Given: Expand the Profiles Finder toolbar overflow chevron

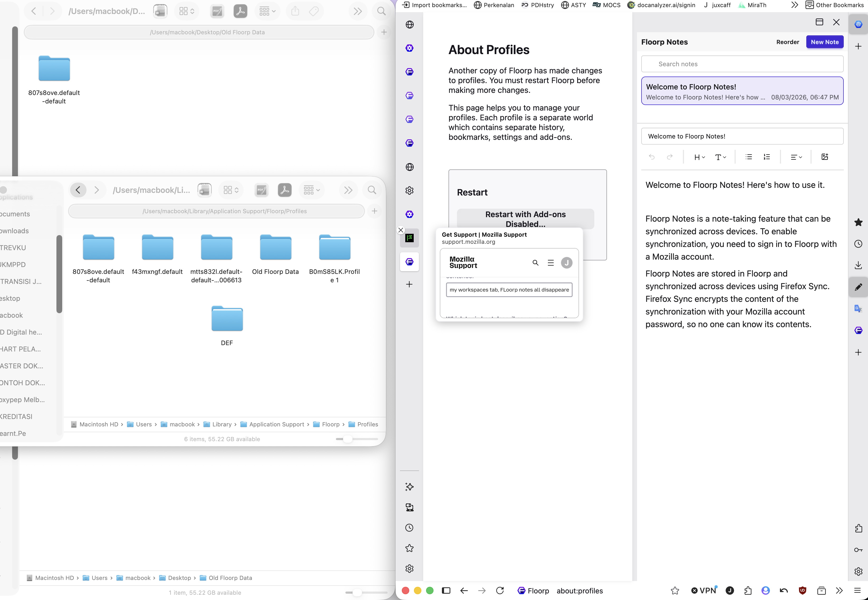Looking at the screenshot, I should coord(348,190).
